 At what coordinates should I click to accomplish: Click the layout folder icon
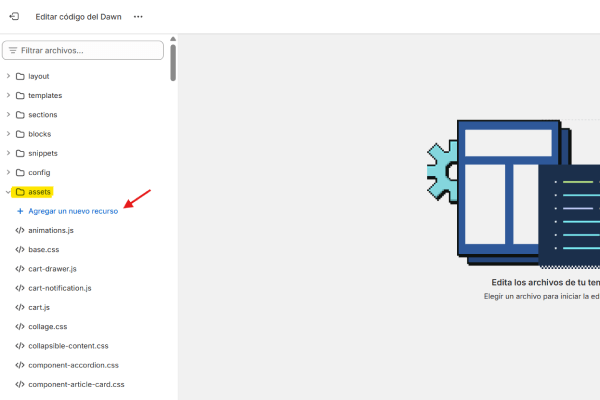[x=20, y=76]
